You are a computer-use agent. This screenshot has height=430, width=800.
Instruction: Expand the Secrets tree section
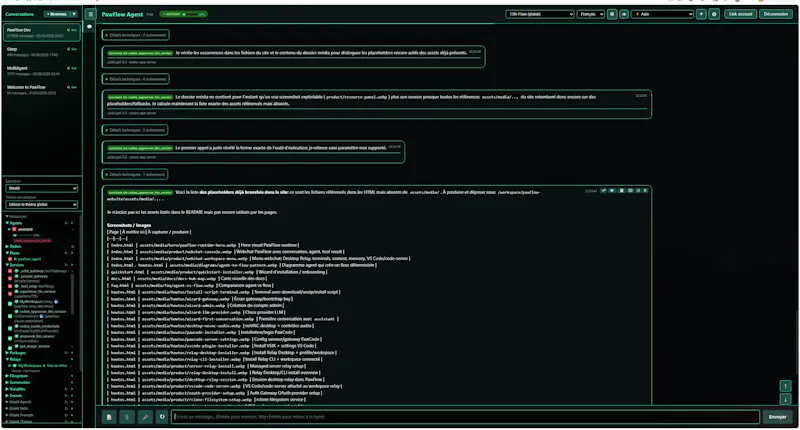click(x=14, y=396)
